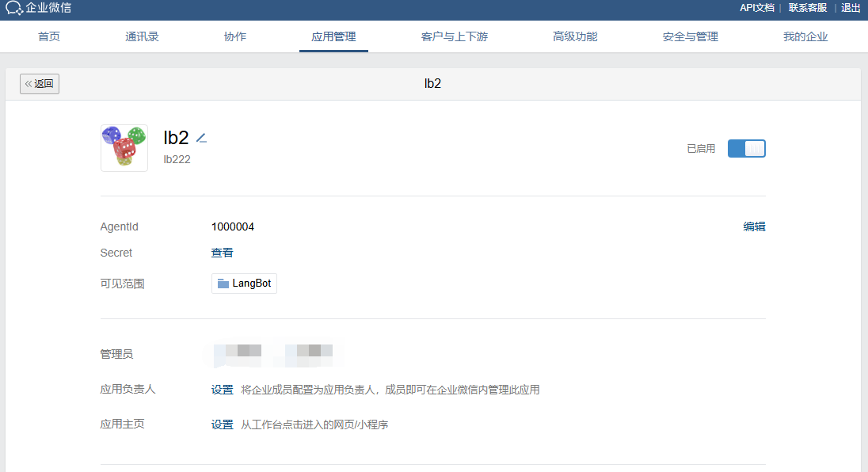The image size is (868, 472).
Task: Click the WeCom logo icon
Action: (x=14, y=9)
